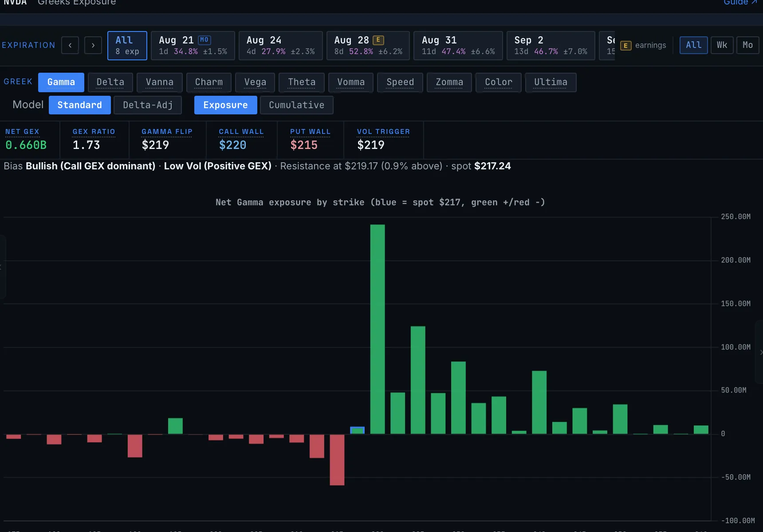Viewport: 763px width, 532px height.
Task: Filter expirations to Mo monthly
Action: click(x=747, y=45)
